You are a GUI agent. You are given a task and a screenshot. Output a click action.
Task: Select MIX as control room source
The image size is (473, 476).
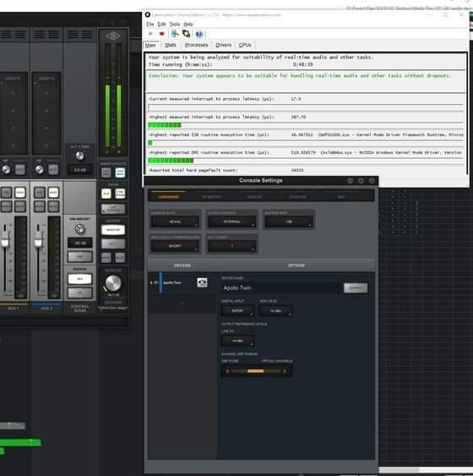pyautogui.click(x=79, y=279)
